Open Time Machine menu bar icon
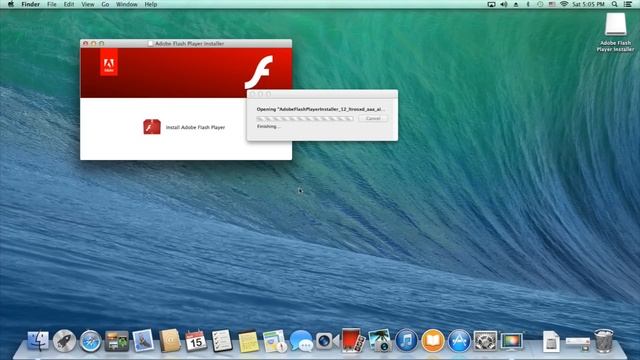640x360 pixels. pos(540,4)
